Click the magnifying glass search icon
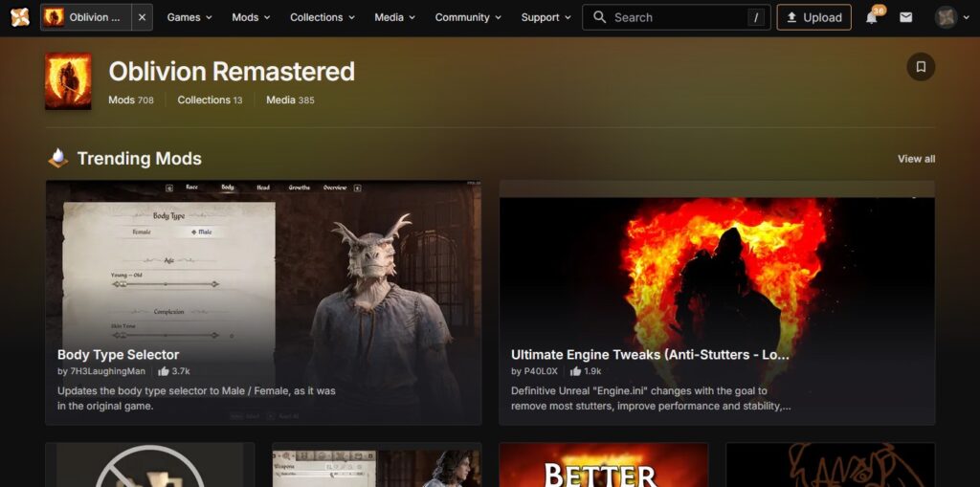 pyautogui.click(x=599, y=17)
